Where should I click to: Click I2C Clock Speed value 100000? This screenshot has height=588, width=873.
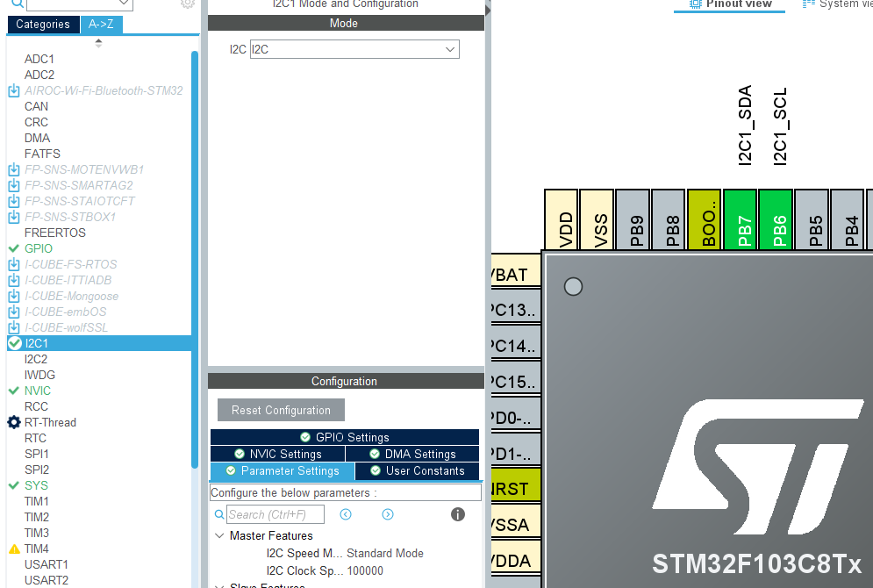365,570
